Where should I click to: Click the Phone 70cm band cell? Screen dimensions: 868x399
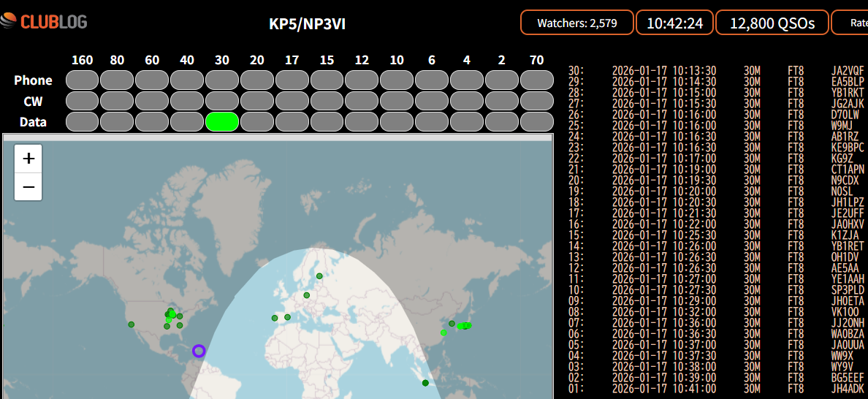coord(537,80)
